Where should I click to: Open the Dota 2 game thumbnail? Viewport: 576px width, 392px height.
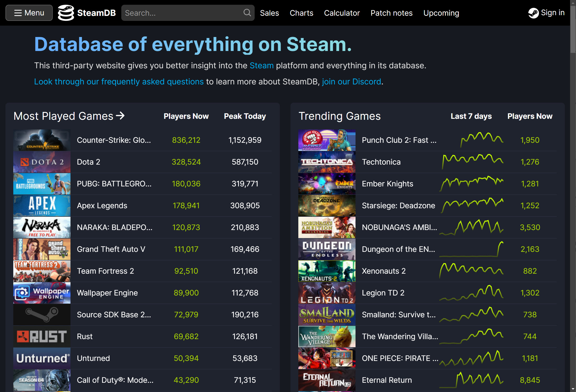tap(42, 162)
